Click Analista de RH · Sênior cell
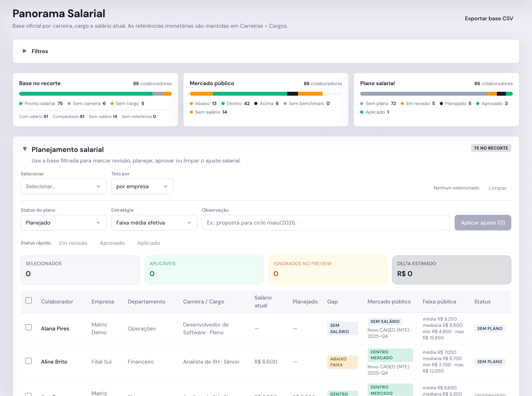The width and height of the screenshot is (532, 396). point(211,362)
